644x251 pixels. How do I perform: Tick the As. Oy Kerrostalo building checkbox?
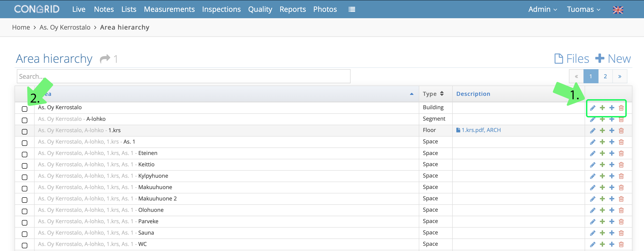coord(25,109)
